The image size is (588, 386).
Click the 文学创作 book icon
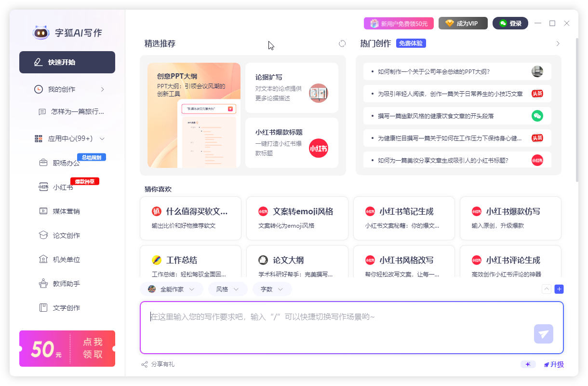(x=43, y=307)
